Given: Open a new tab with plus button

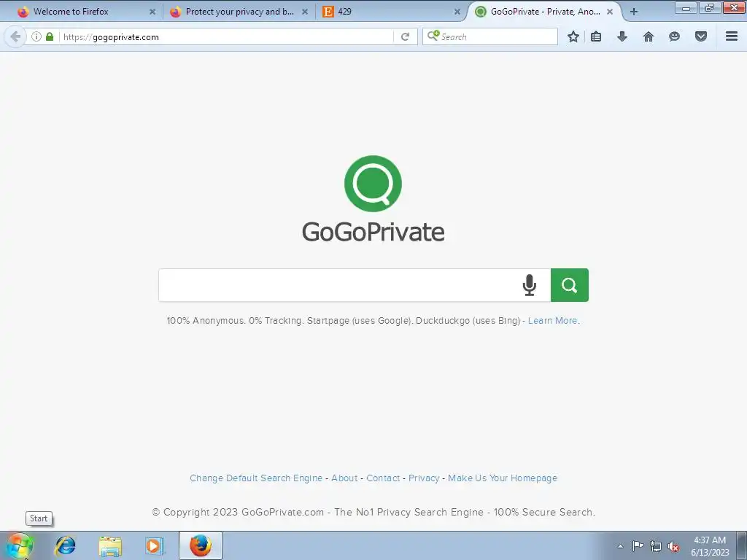Looking at the screenshot, I should point(634,12).
